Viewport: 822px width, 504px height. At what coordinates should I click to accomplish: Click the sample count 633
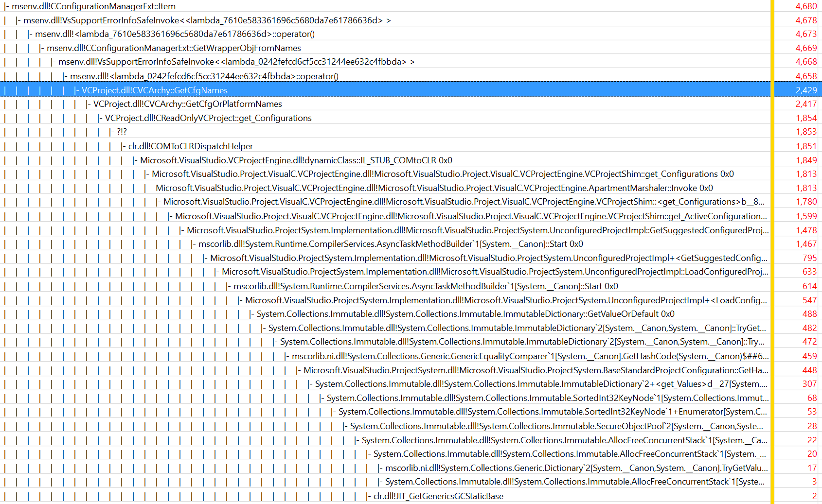tap(810, 272)
